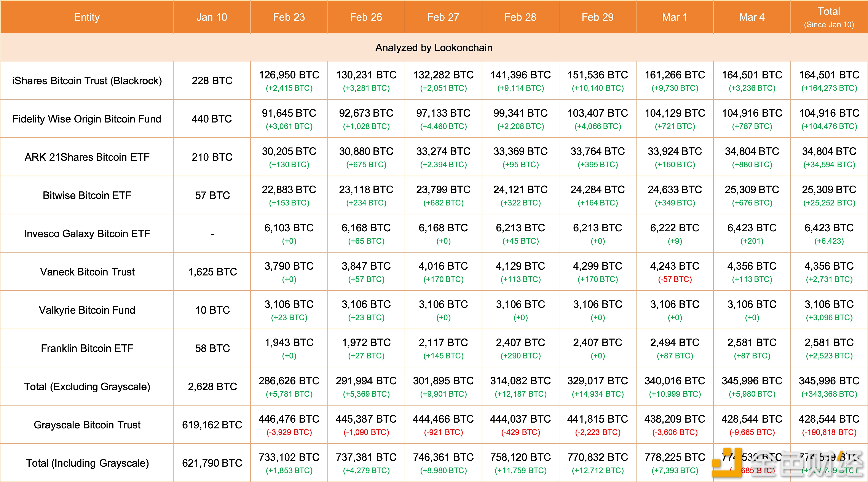Click the '(+290 BTC)' change value

520,356
